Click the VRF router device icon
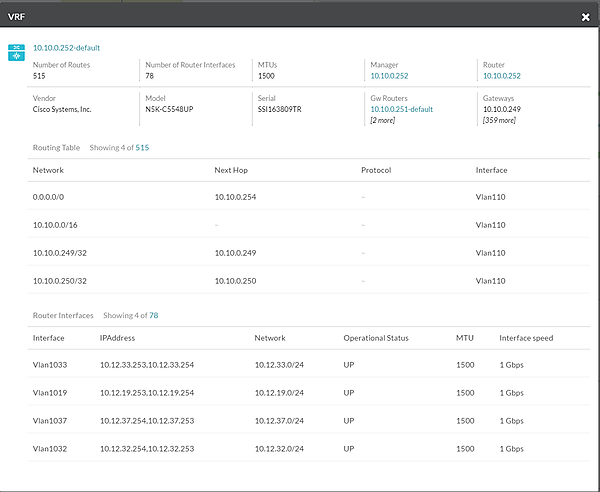 pyautogui.click(x=15, y=51)
